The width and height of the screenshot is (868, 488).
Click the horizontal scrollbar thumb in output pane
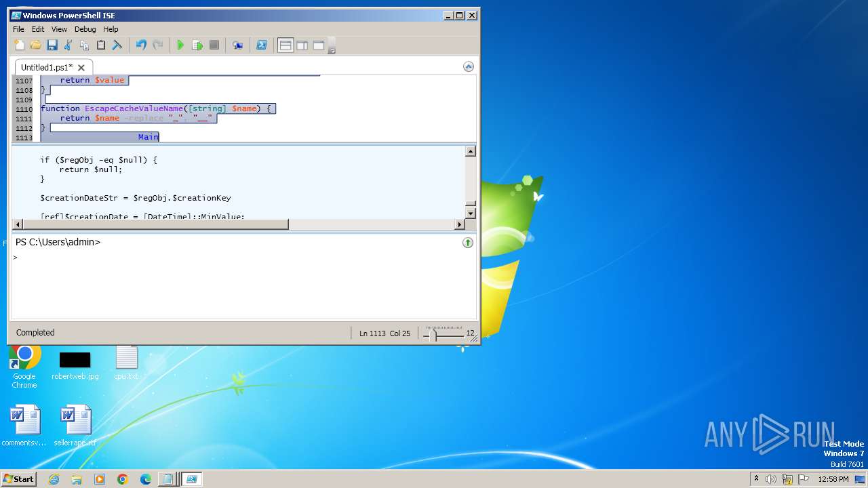point(155,224)
